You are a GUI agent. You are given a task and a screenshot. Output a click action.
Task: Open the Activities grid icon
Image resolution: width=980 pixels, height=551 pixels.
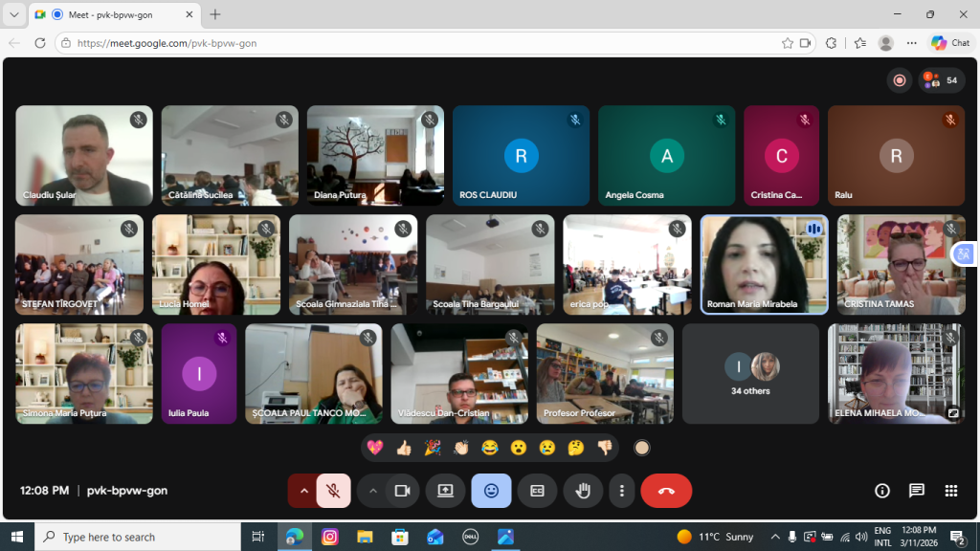tap(950, 491)
